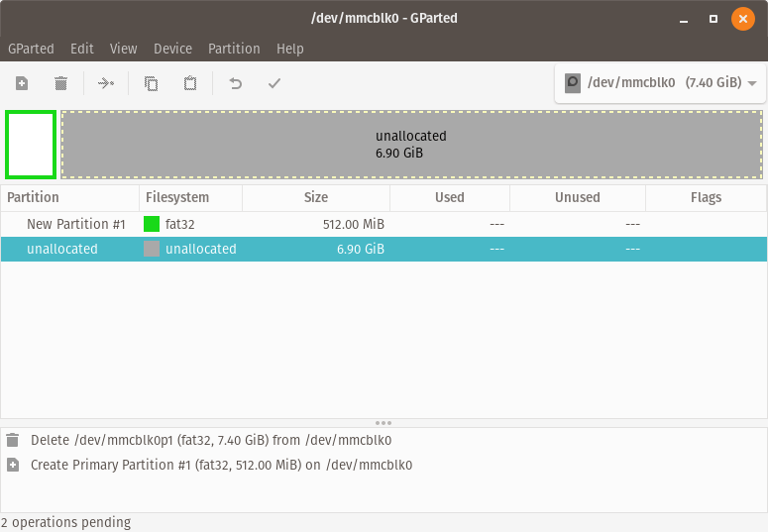The width and height of the screenshot is (768, 532).
Task: Click the green fat32 color swatch
Action: click(152, 225)
